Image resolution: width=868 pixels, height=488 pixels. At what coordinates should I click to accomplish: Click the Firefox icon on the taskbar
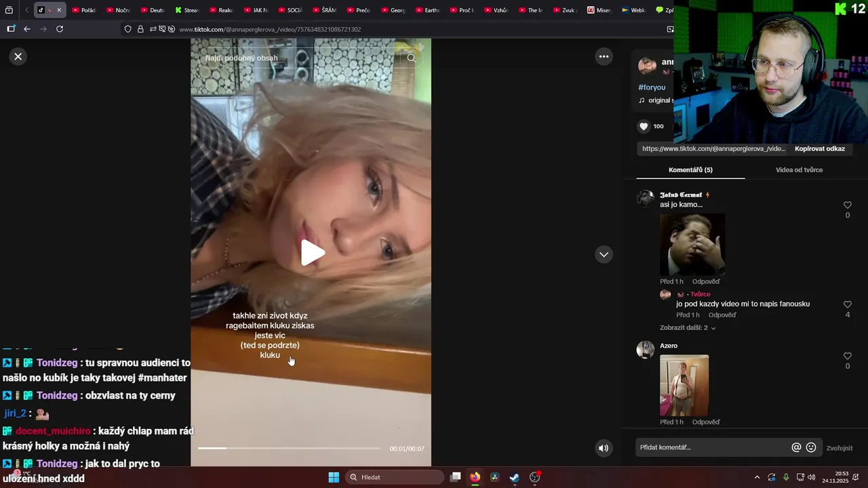[475, 477]
